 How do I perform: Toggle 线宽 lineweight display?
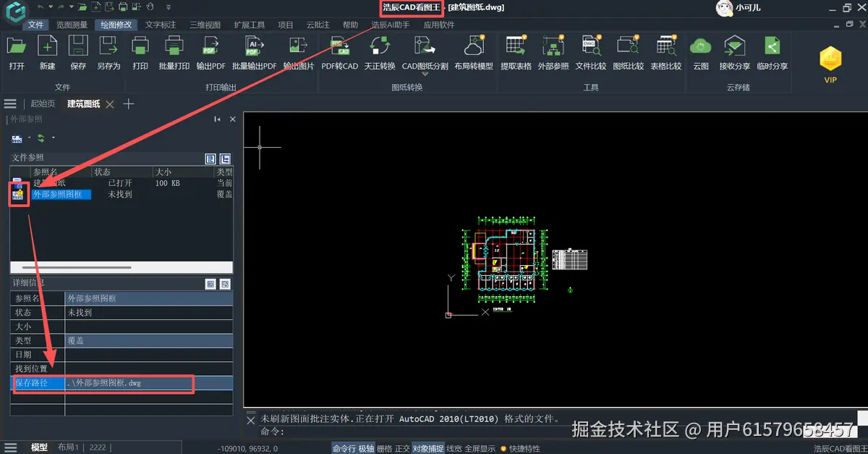point(454,448)
